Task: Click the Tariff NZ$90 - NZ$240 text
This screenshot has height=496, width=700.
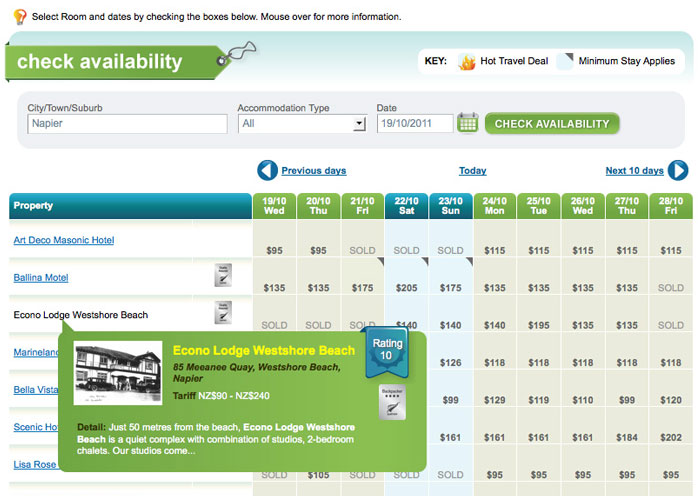Action: (221, 396)
